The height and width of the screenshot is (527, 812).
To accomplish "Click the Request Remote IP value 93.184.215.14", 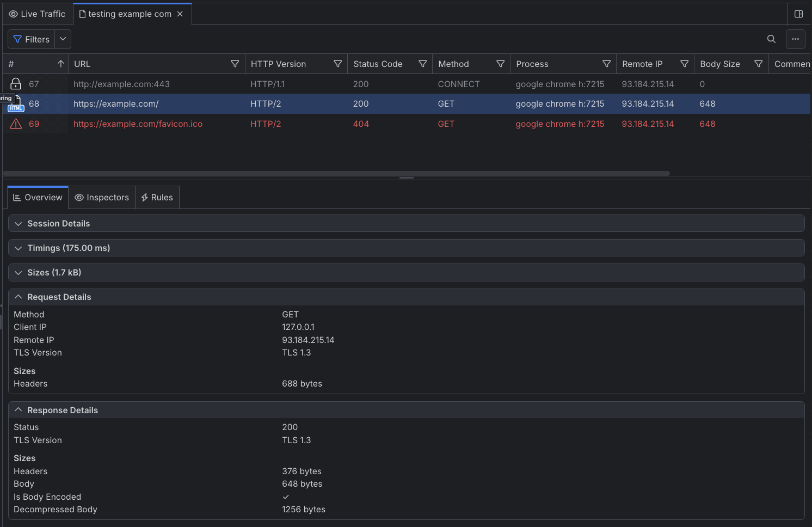I will [x=308, y=340].
